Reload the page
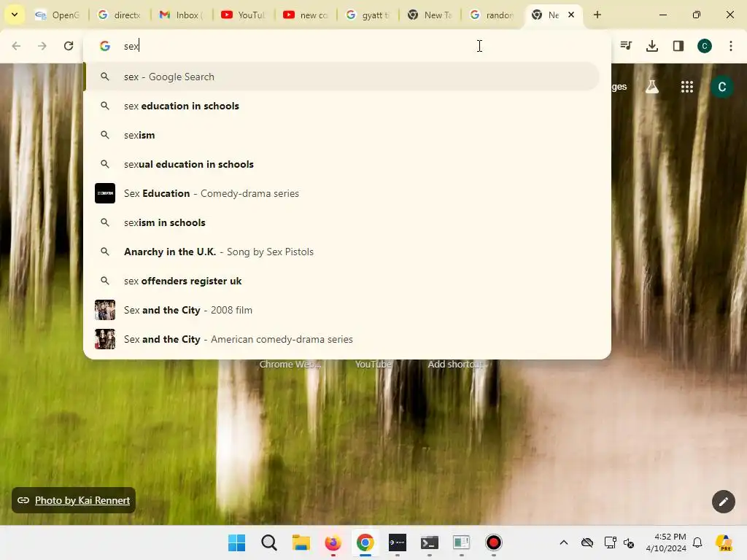747x560 pixels. tap(69, 46)
